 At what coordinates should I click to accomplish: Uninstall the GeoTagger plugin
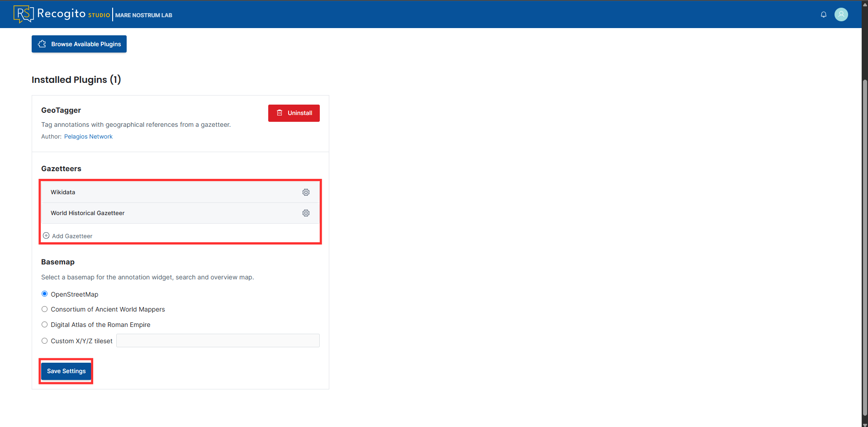coord(294,113)
